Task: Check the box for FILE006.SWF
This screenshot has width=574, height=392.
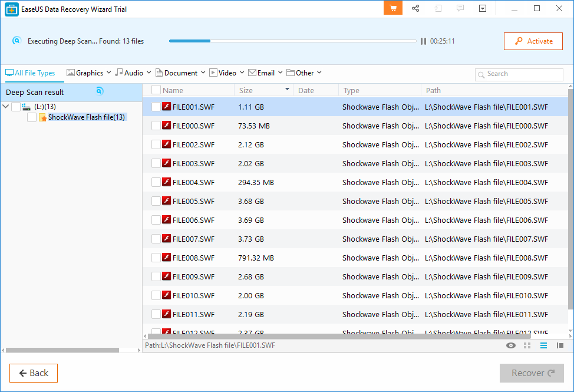Action: pos(156,220)
